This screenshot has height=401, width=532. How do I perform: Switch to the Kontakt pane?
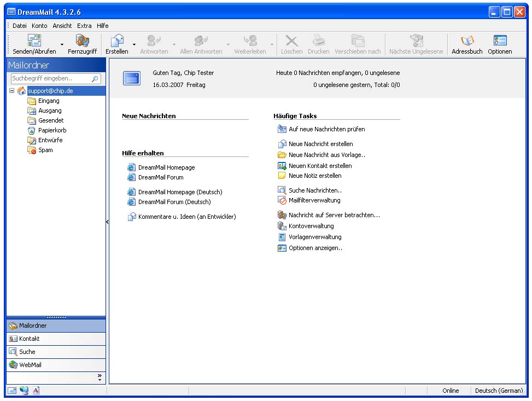pyautogui.click(x=56, y=339)
